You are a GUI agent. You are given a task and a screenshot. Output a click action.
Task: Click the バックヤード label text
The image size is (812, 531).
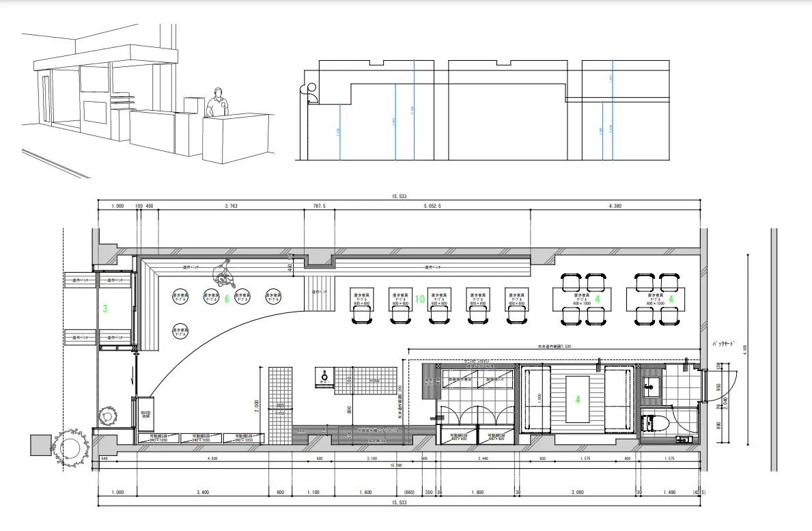click(725, 344)
